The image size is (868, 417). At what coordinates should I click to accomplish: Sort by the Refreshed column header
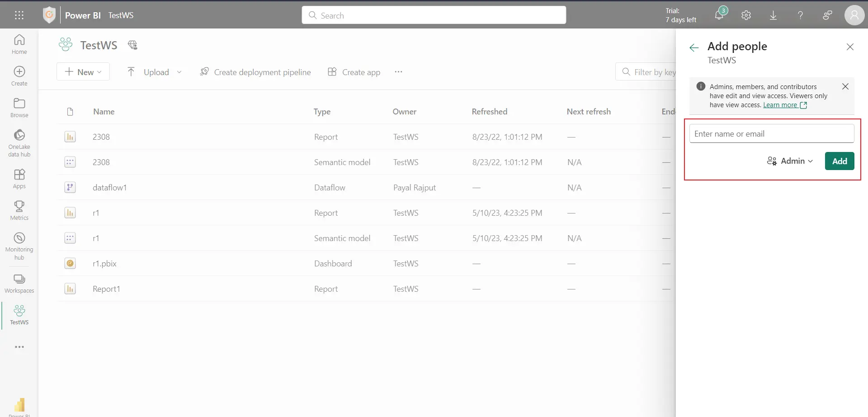[489, 112]
